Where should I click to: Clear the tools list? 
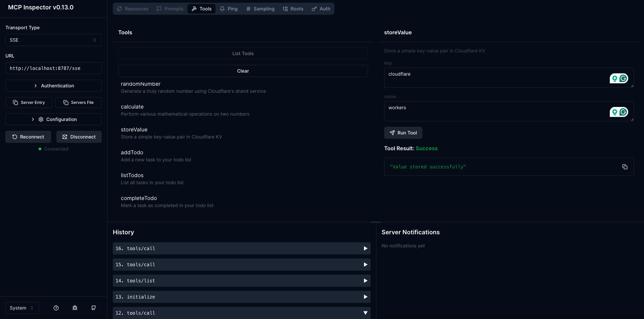[243, 71]
